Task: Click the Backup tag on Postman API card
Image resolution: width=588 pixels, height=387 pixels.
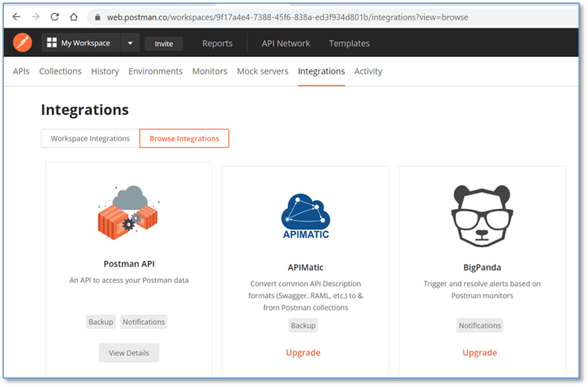Action: [x=100, y=322]
